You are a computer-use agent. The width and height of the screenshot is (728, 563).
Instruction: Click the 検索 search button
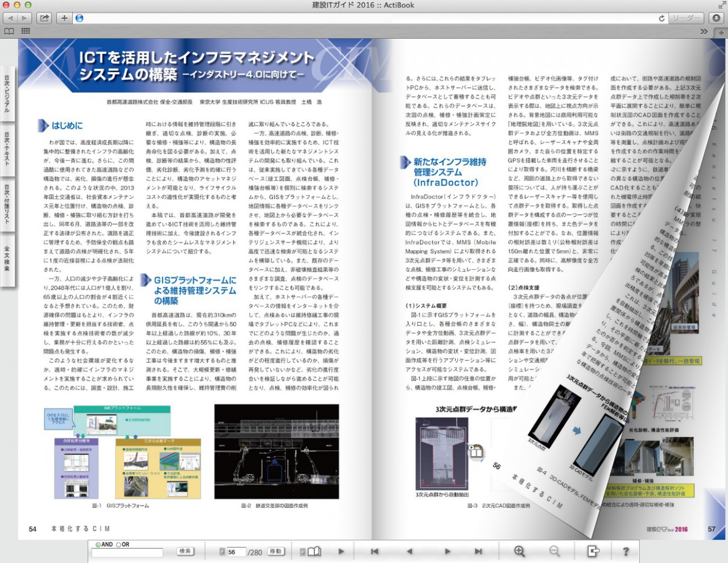(x=185, y=551)
